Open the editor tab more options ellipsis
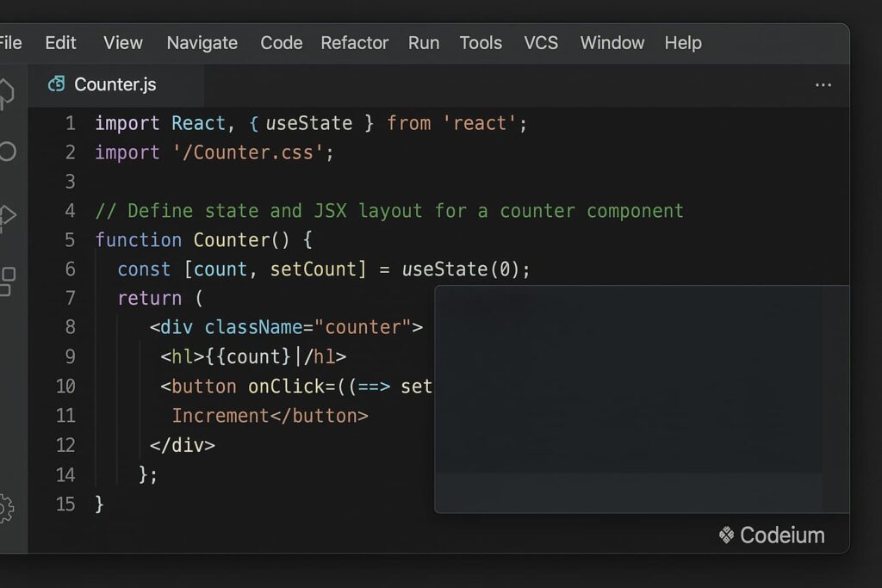Image resolution: width=882 pixels, height=588 pixels. [x=823, y=85]
